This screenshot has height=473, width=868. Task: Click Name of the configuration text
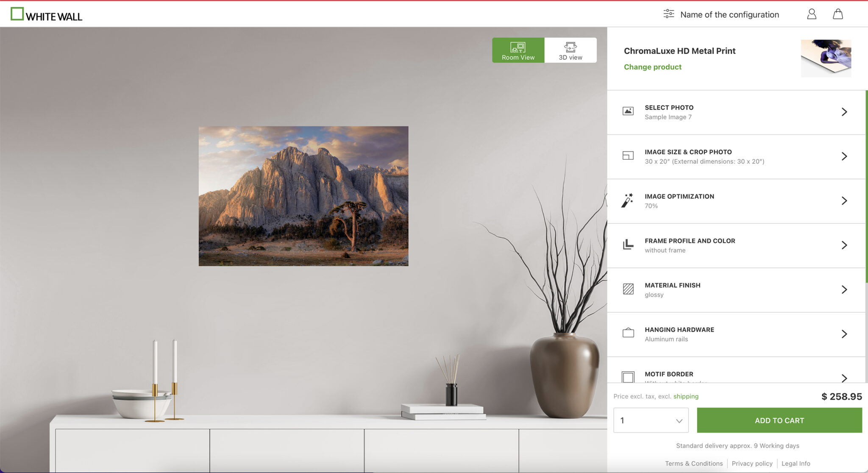coord(729,14)
